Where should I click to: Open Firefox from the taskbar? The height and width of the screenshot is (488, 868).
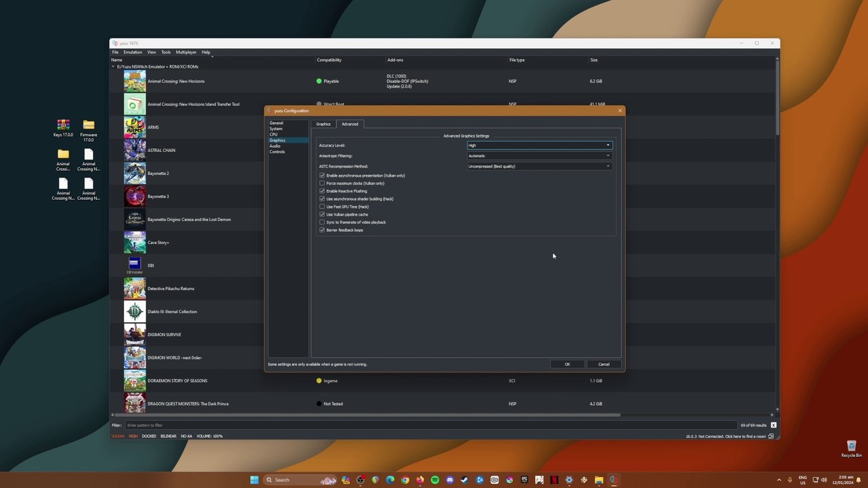click(420, 480)
